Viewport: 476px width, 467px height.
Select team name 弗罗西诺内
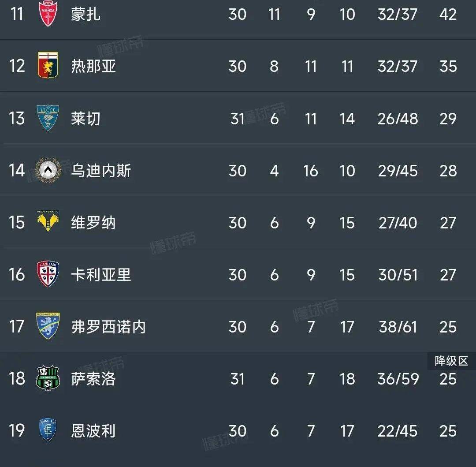[108, 327]
